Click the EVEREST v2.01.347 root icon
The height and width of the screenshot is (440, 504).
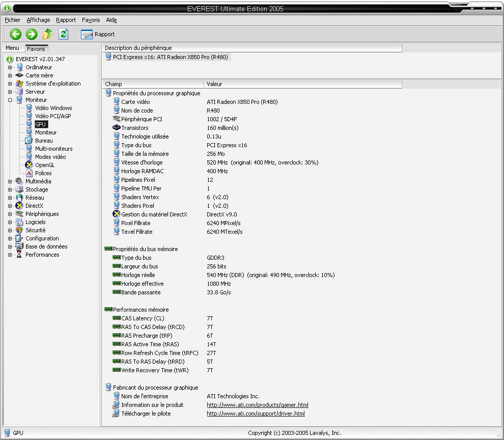coord(10,59)
